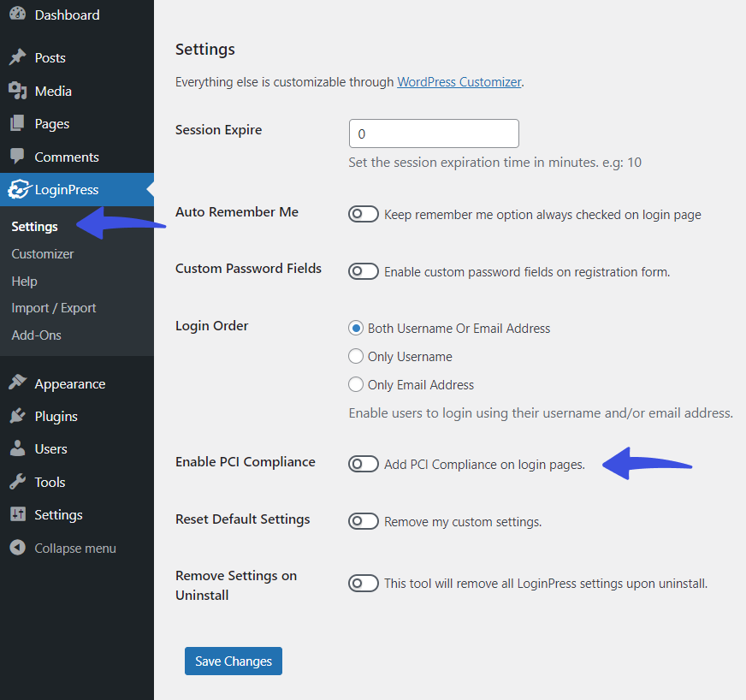746x700 pixels.
Task: Select the Only Username radio option
Action: 356,356
